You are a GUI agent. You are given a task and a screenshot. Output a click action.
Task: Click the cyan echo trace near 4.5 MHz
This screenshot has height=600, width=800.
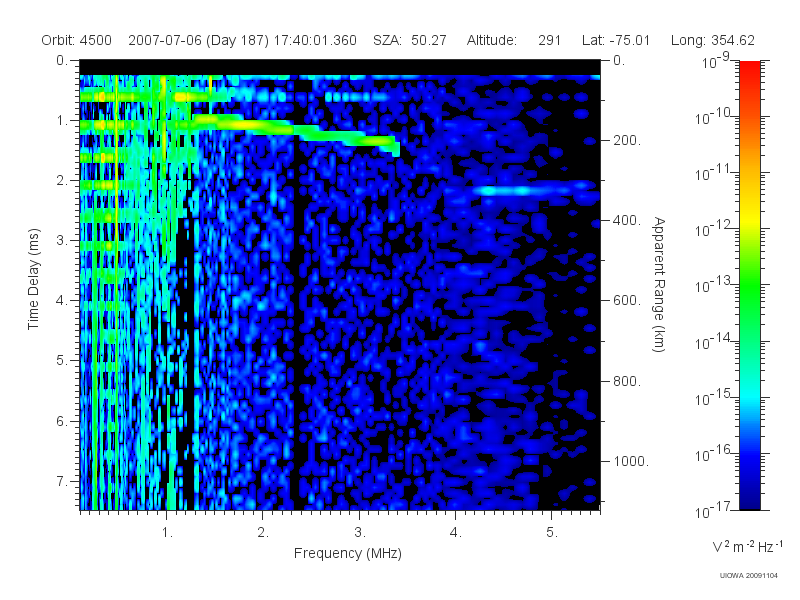pos(520,191)
